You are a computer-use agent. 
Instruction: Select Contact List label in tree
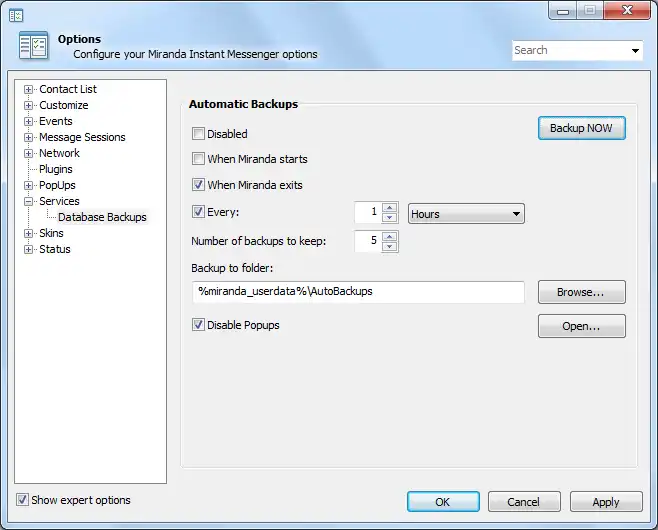[x=68, y=89]
